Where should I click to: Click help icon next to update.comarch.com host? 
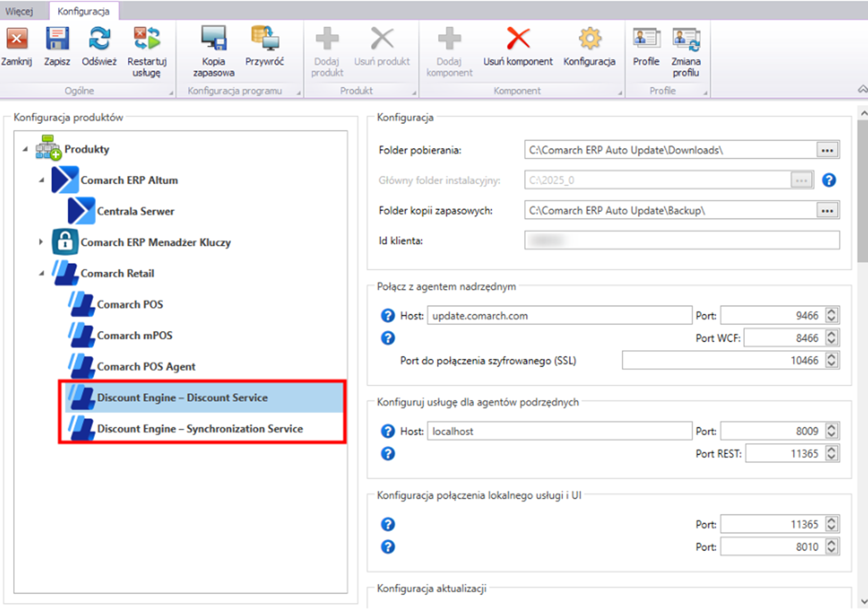(x=387, y=316)
